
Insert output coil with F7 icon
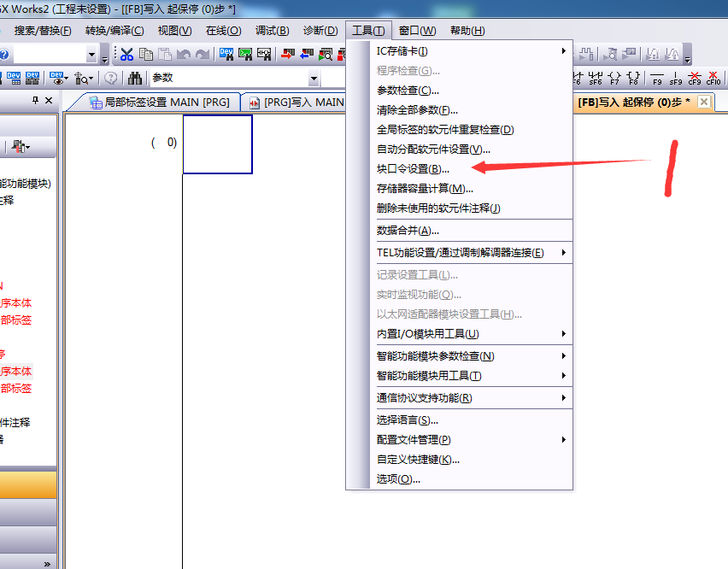(614, 79)
